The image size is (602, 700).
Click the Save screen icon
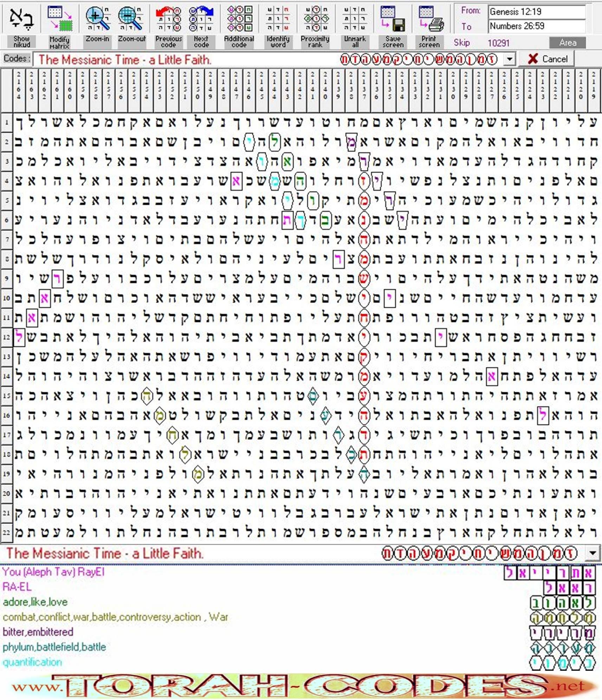tap(393, 19)
